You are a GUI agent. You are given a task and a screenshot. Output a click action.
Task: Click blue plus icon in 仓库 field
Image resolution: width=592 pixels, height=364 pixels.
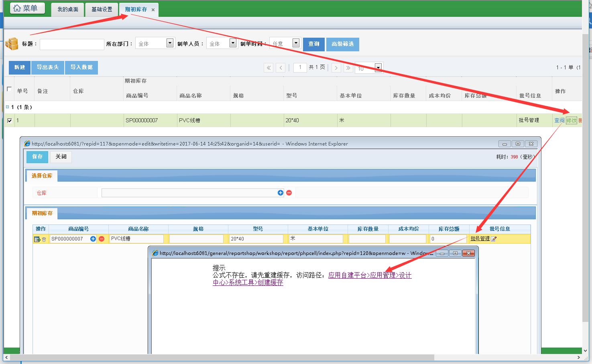281,193
